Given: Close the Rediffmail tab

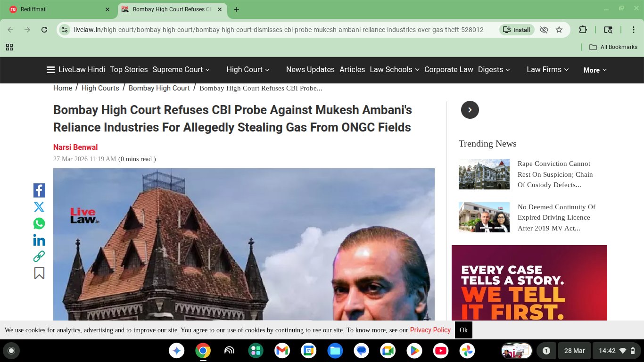Looking at the screenshot, I should (107, 9).
